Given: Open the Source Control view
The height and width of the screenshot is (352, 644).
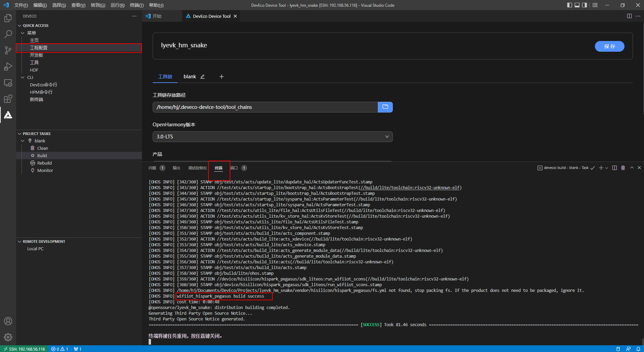Looking at the screenshot, I should click(8, 50).
